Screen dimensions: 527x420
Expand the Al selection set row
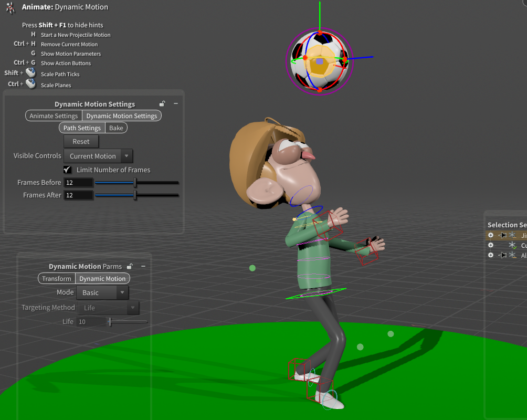(x=491, y=255)
